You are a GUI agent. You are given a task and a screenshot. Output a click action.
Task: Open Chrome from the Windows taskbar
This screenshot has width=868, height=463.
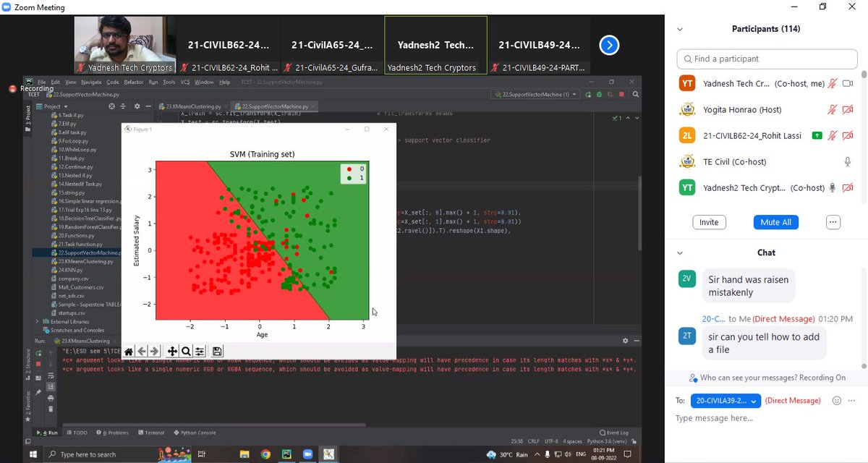click(x=265, y=454)
